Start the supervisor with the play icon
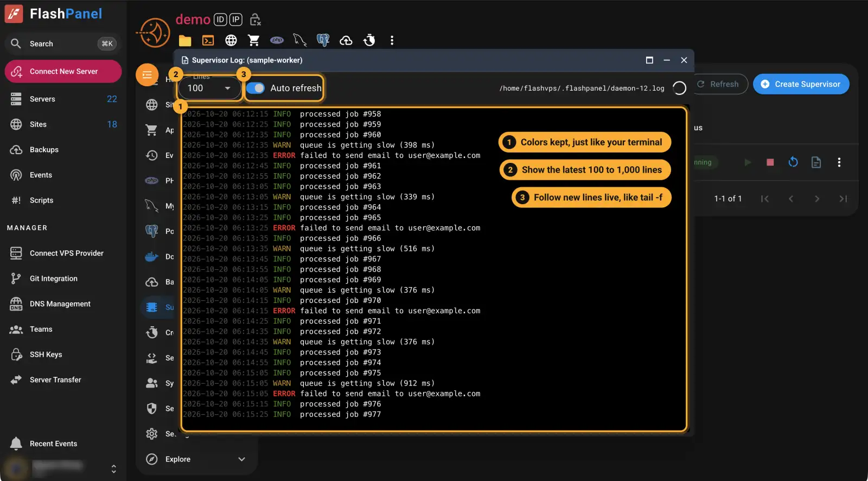 pos(748,162)
